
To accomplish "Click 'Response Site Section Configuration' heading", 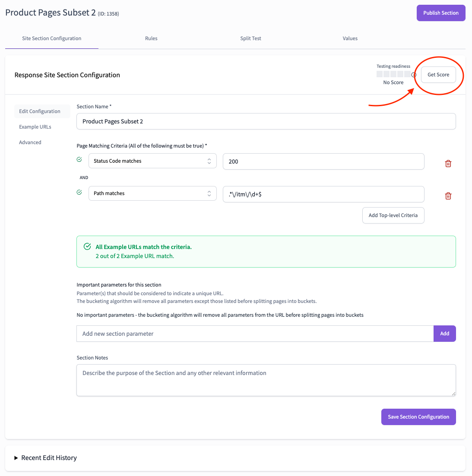I will (67, 75).
